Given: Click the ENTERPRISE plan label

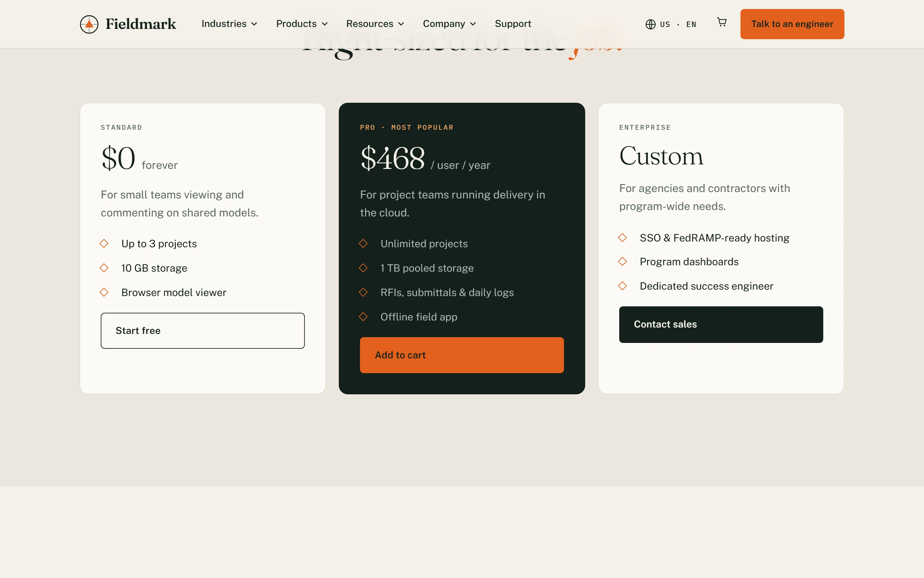Looking at the screenshot, I should [645, 127].
